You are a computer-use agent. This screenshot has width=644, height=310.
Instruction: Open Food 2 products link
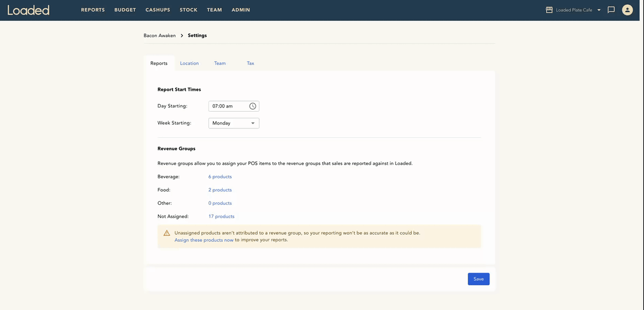(220, 190)
